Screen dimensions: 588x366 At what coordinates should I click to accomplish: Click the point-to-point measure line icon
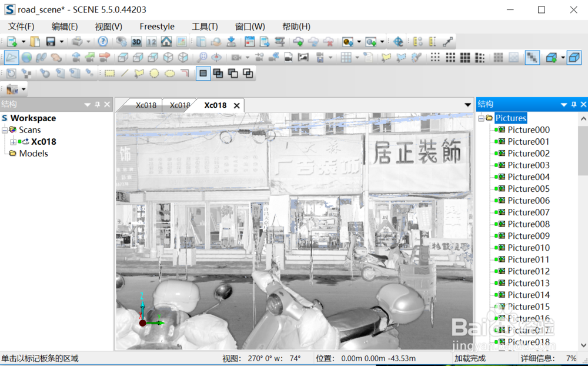click(x=447, y=42)
